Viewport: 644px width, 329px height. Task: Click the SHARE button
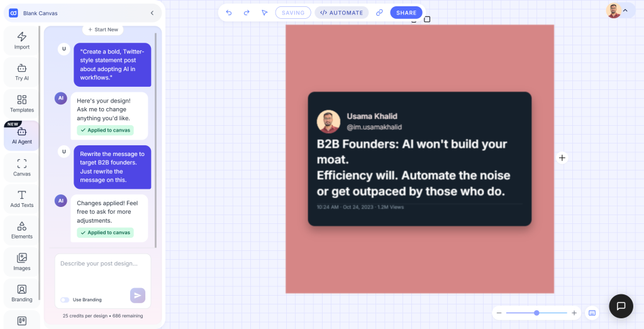406,13
